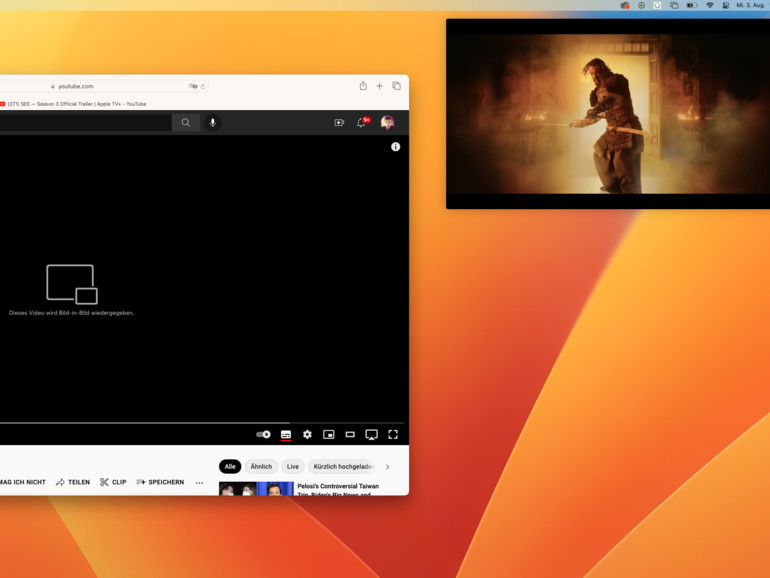
Task: Click the reload icon in address bar
Action: [203, 86]
